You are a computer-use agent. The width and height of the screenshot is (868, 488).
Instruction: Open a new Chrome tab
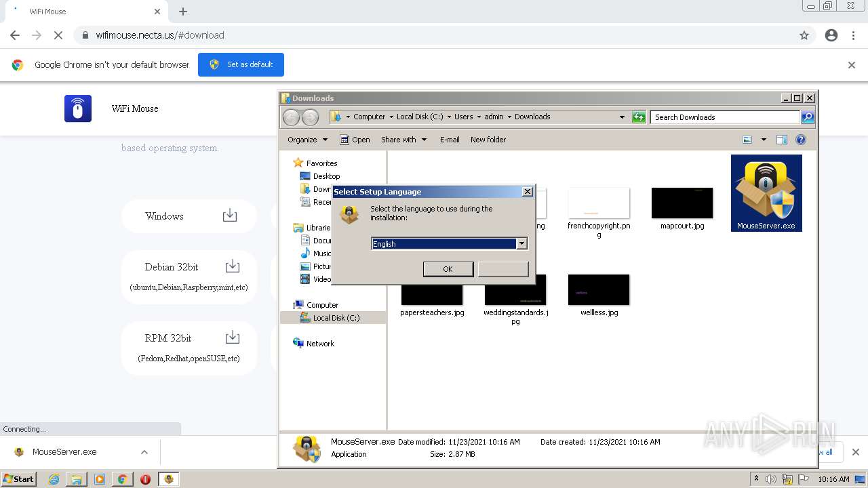click(183, 12)
